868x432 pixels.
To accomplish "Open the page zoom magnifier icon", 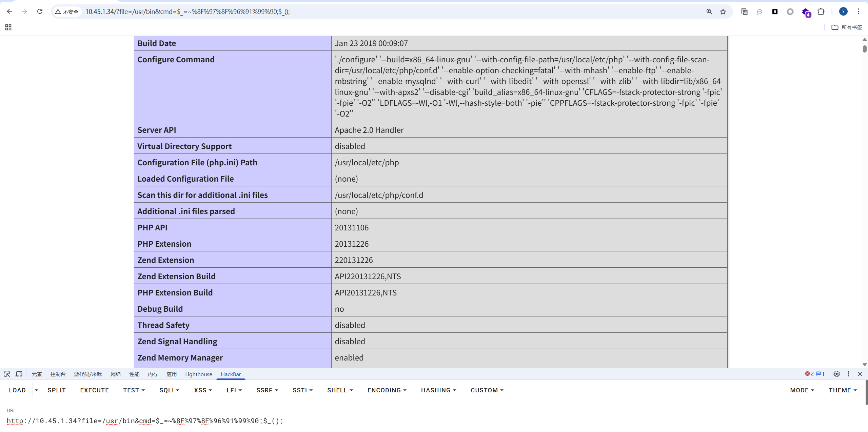I will tap(709, 12).
